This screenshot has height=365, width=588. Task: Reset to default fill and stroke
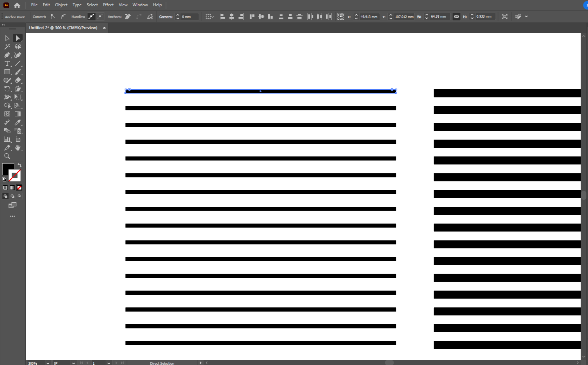[x=4, y=179]
